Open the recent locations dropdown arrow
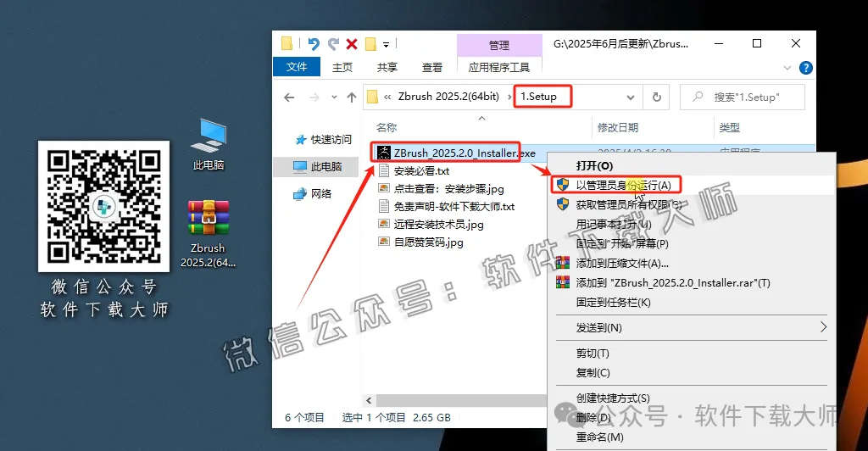This screenshot has width=868, height=451. (x=334, y=97)
